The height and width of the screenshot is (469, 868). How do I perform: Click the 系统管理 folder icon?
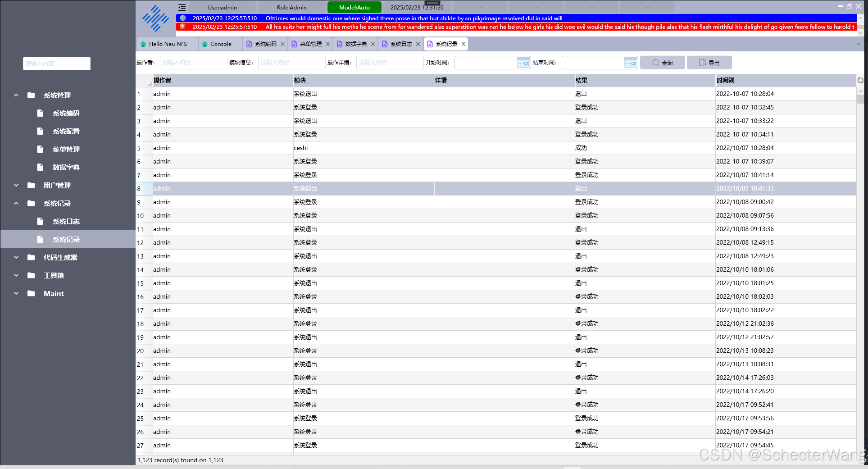click(31, 95)
